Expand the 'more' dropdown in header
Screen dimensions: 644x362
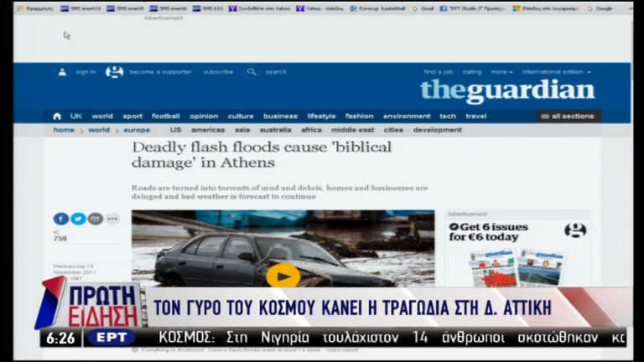(x=501, y=72)
